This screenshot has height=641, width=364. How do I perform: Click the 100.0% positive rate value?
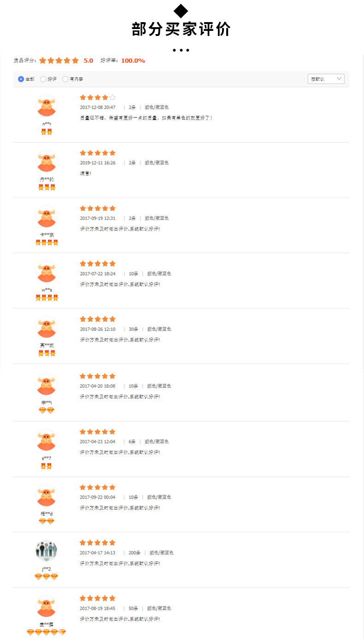(133, 61)
